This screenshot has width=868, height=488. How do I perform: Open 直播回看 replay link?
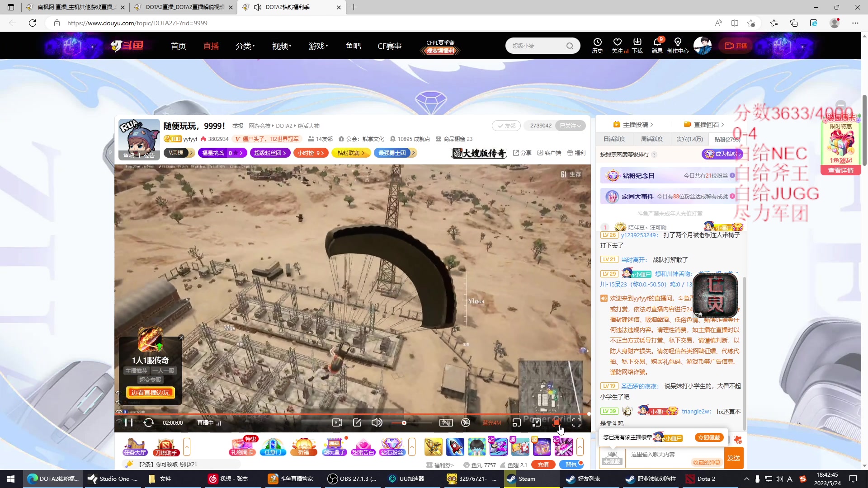[x=704, y=125]
